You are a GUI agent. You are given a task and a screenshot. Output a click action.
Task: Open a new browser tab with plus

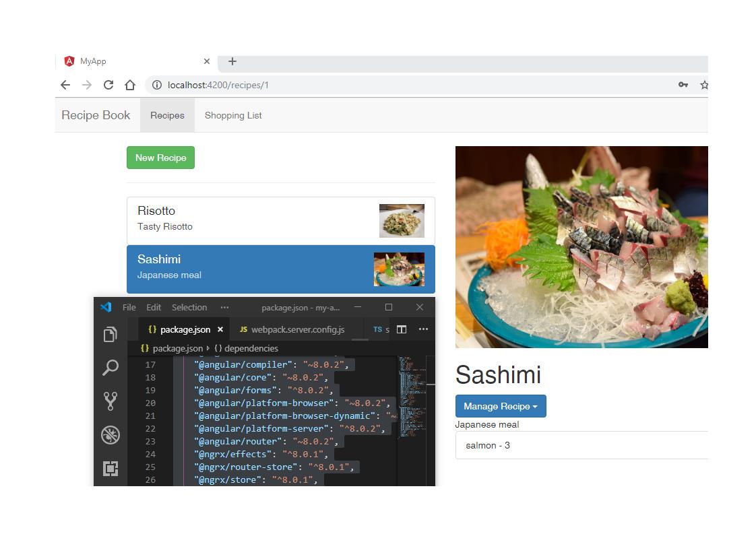coord(232,61)
